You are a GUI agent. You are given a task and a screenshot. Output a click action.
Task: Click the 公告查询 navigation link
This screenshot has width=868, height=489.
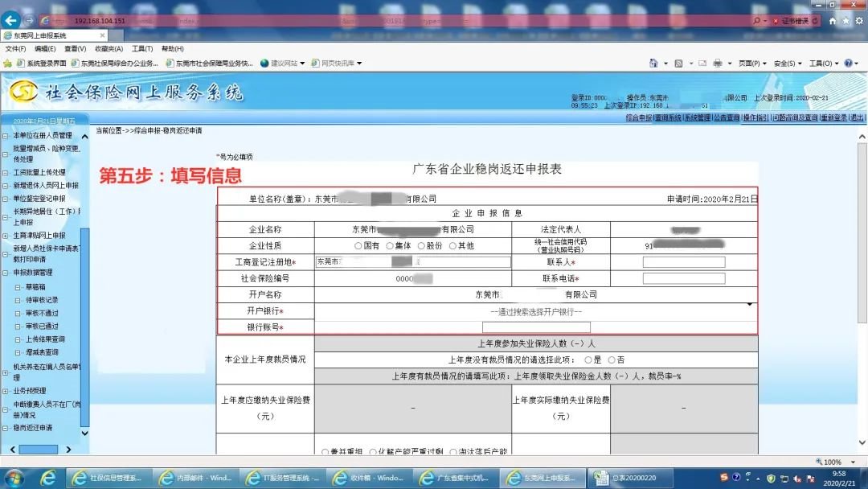726,117
